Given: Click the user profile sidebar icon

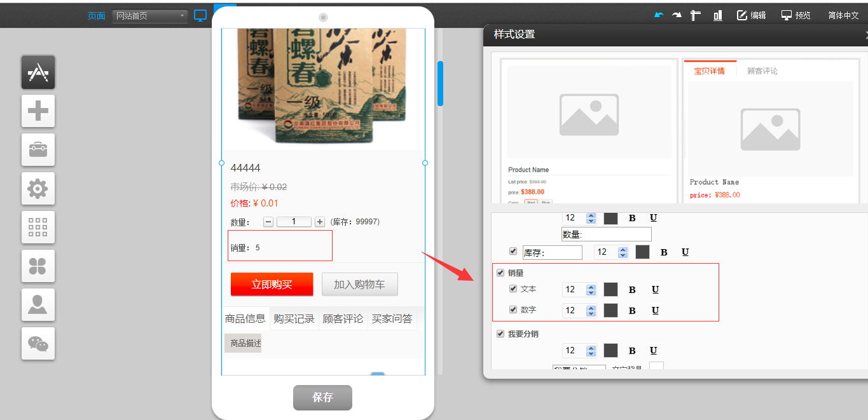Looking at the screenshot, I should click(38, 305).
